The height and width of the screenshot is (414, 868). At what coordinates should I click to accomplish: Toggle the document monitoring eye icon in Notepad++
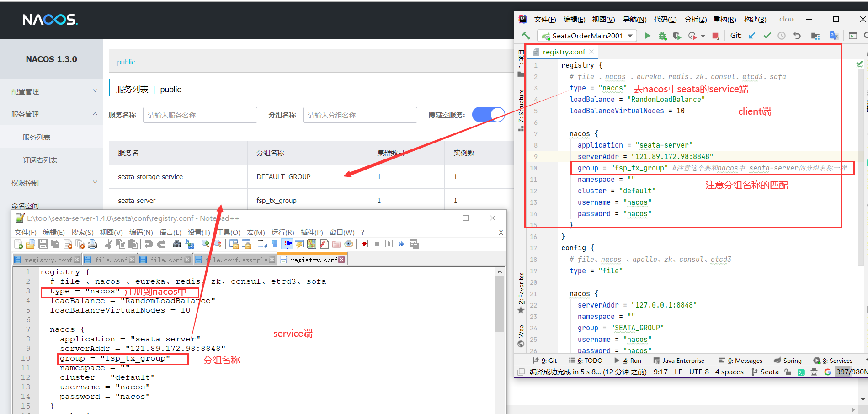pyautogui.click(x=349, y=244)
